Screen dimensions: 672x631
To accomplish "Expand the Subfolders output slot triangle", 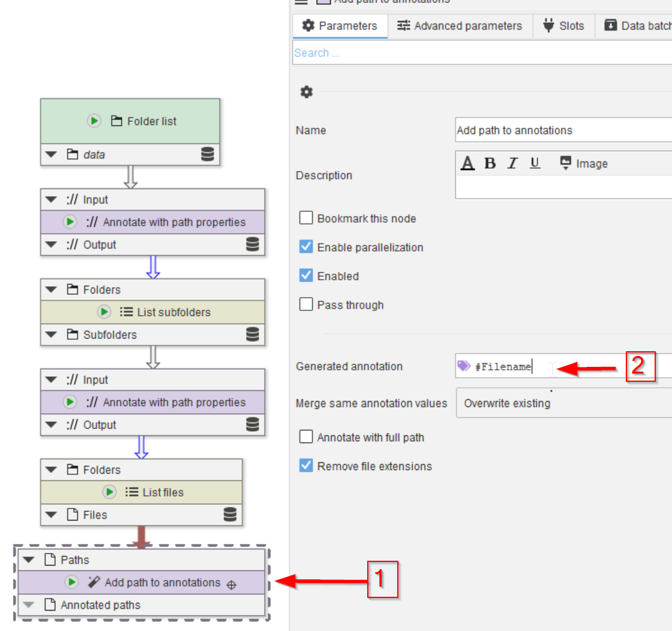I will tap(51, 335).
